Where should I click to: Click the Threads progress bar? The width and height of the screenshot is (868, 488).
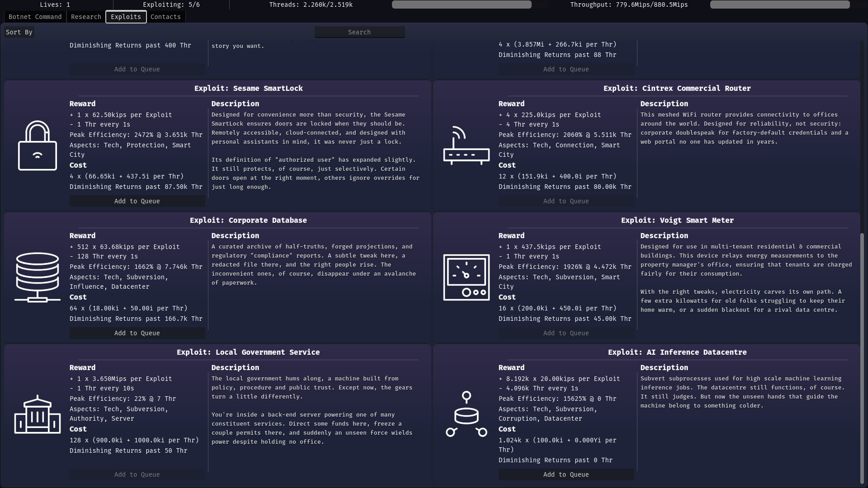click(x=462, y=5)
